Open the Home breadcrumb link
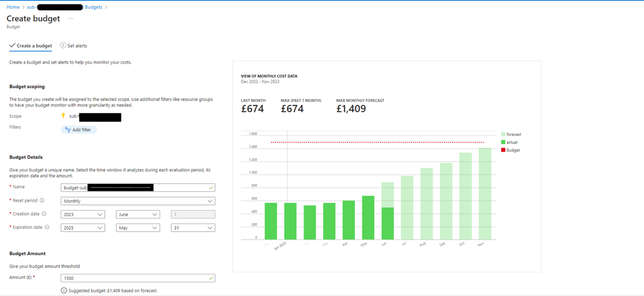 click(13, 7)
